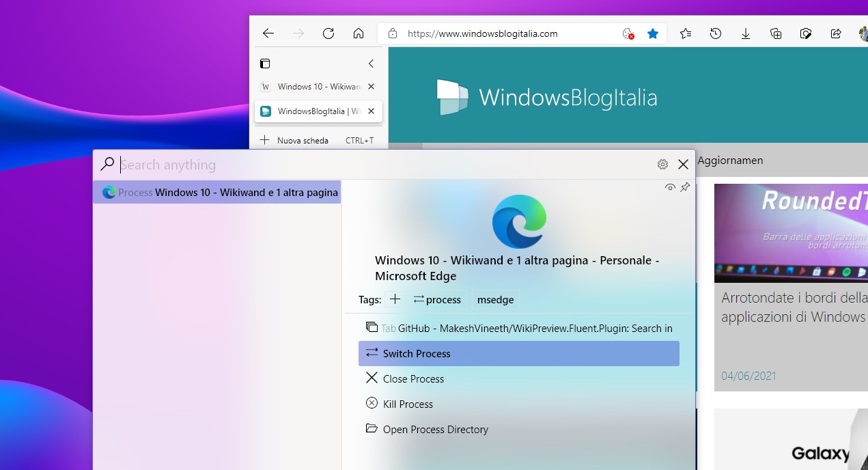This screenshot has height=470, width=868.
Task: Click the vertical tabs menu icon
Action: click(265, 64)
